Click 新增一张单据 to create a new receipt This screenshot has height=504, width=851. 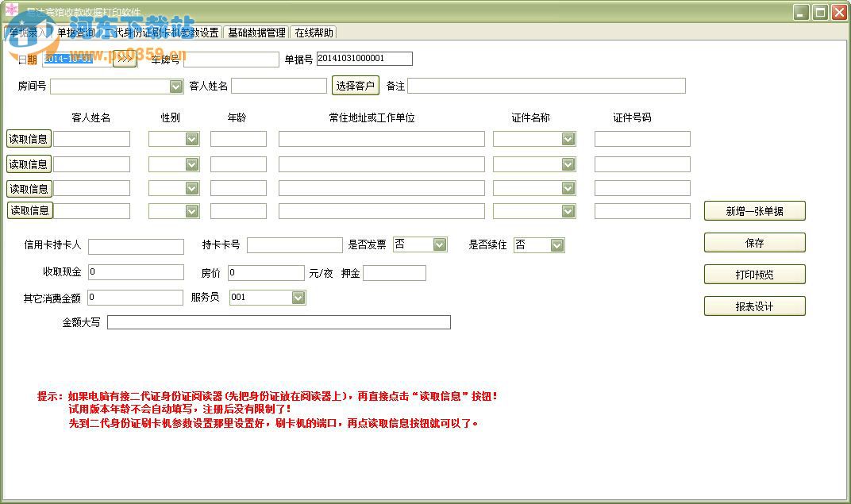coord(753,210)
